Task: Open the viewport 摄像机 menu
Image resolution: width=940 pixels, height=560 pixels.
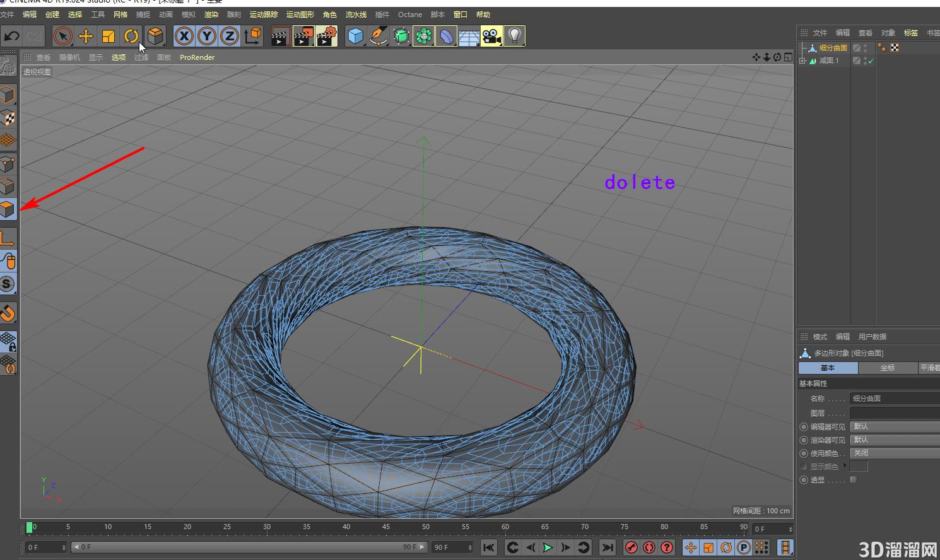Action: click(x=69, y=57)
